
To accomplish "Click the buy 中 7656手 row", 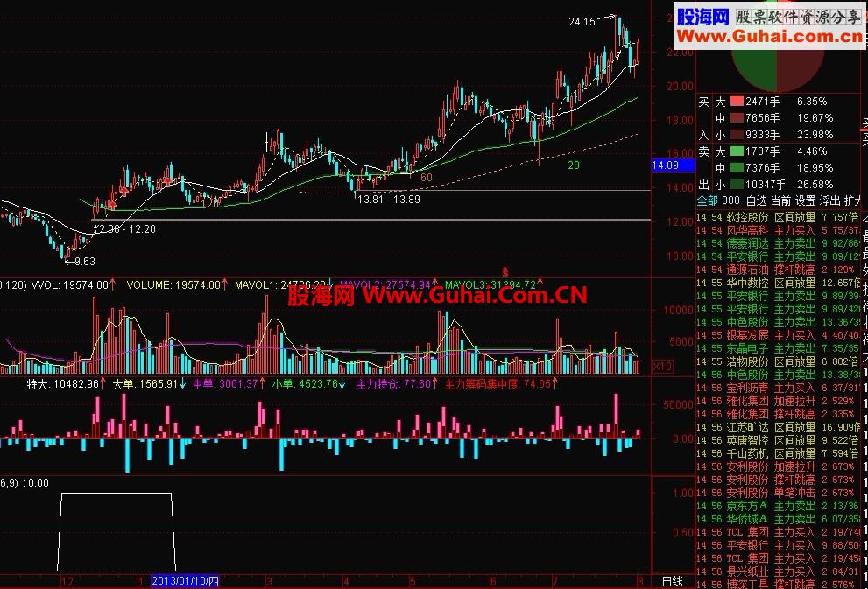I will point(775,118).
